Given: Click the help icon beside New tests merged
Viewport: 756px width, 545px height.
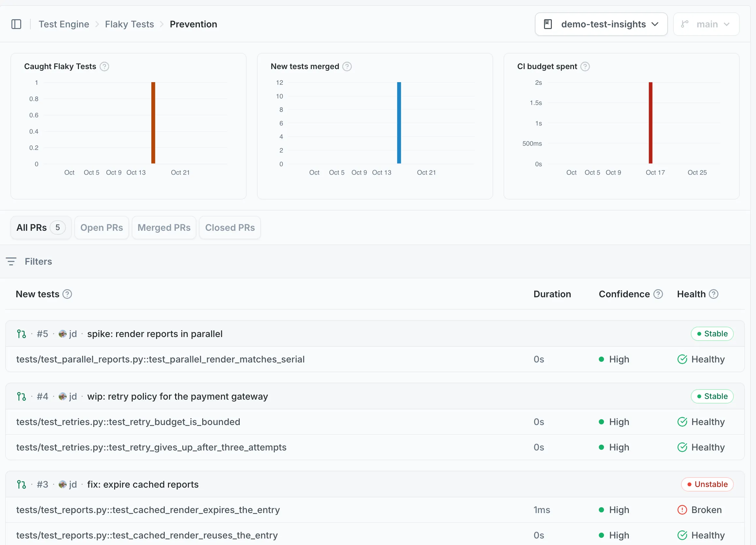Looking at the screenshot, I should point(347,66).
